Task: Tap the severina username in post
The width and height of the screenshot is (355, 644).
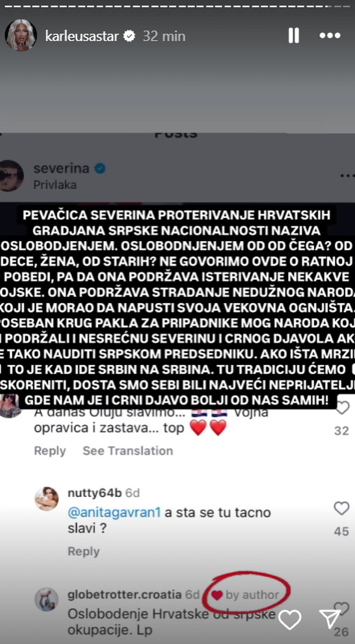Action: coord(61,168)
